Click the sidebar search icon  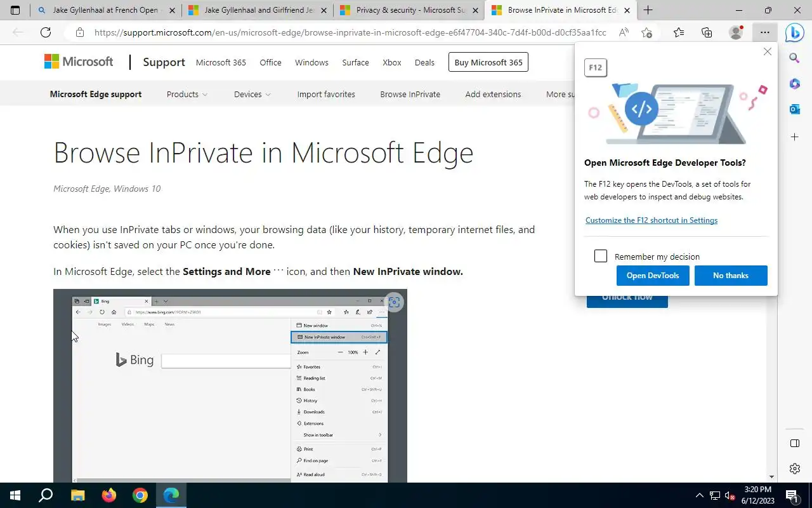tap(794, 58)
